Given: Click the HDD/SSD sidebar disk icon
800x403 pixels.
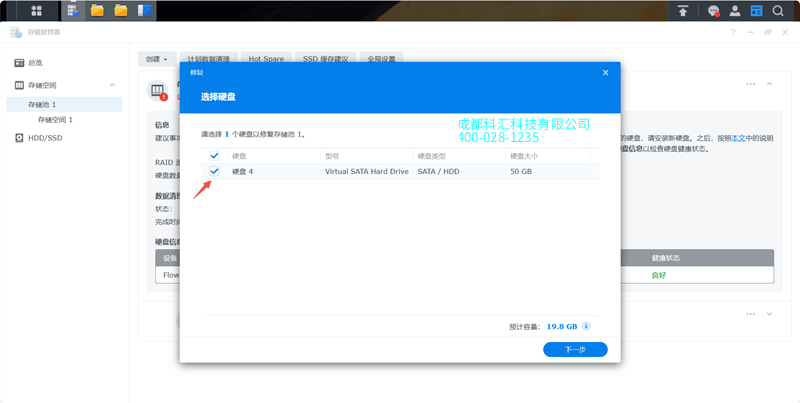Looking at the screenshot, I should [x=19, y=138].
